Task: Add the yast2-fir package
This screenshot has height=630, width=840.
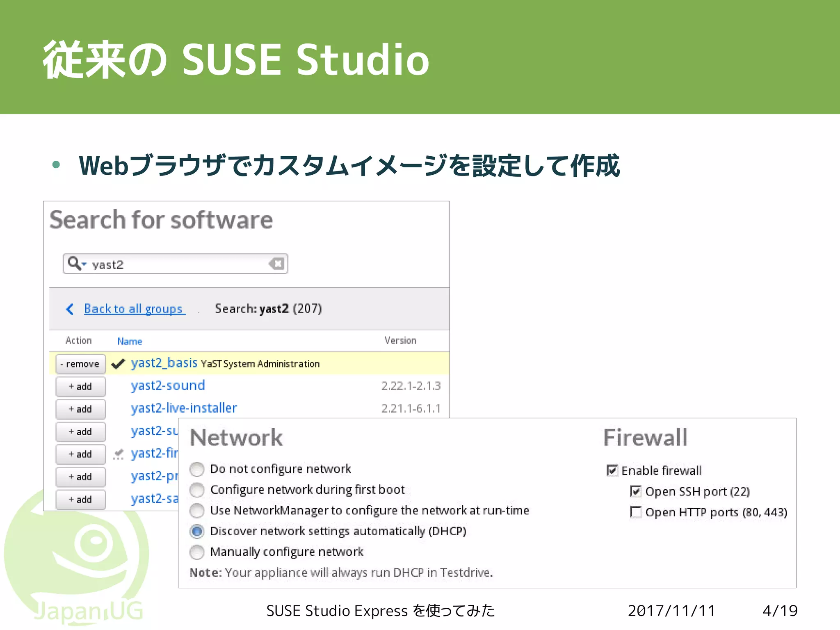Action: [80, 454]
